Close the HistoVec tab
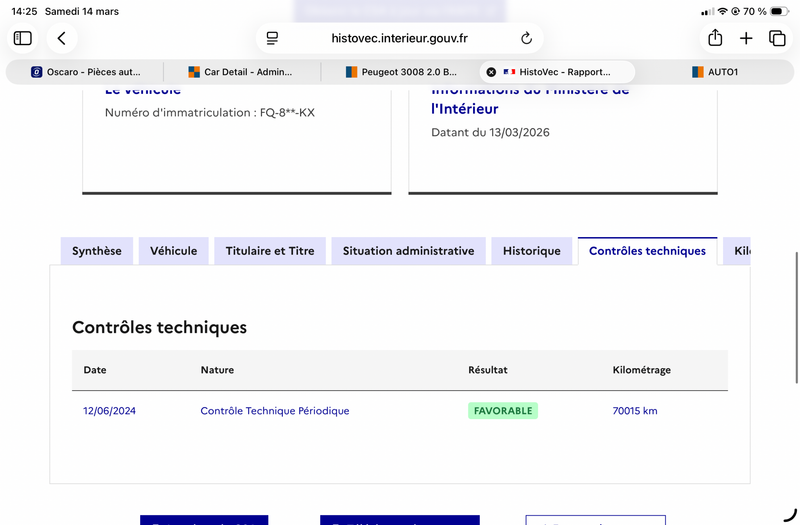 tap(491, 72)
